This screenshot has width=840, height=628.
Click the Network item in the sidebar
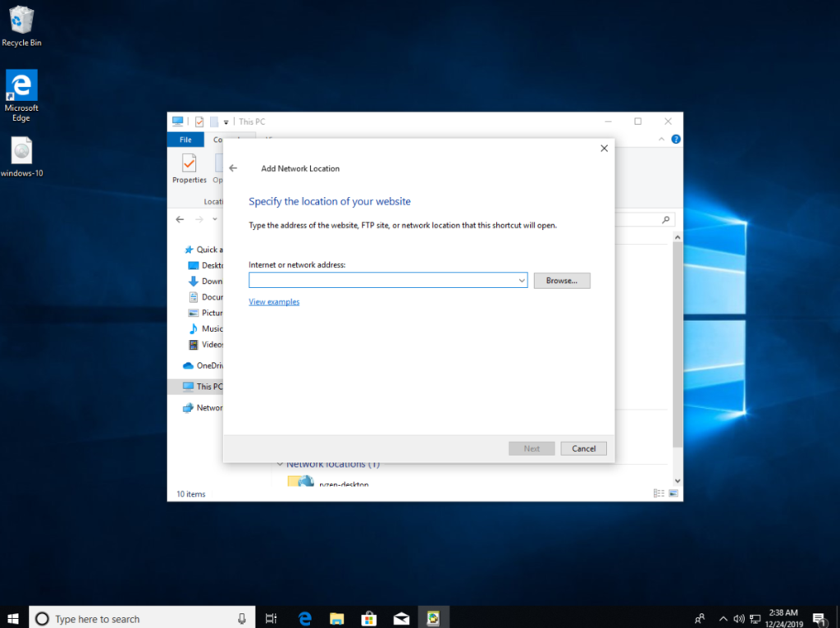[x=205, y=407]
